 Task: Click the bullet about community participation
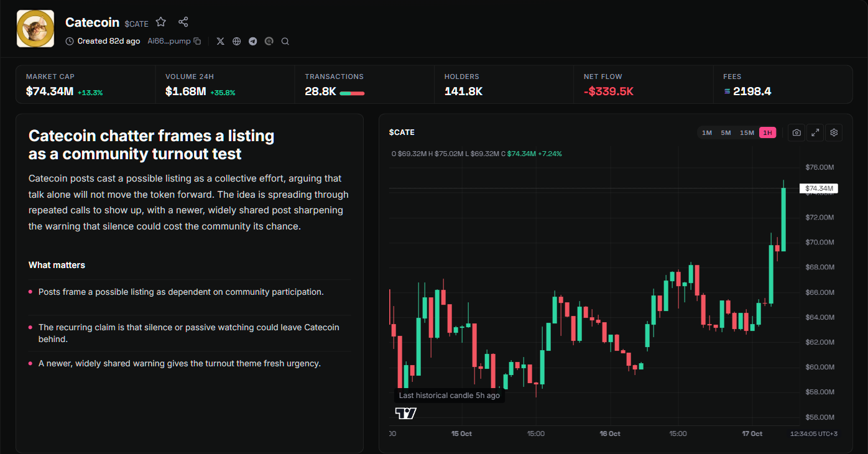181,291
